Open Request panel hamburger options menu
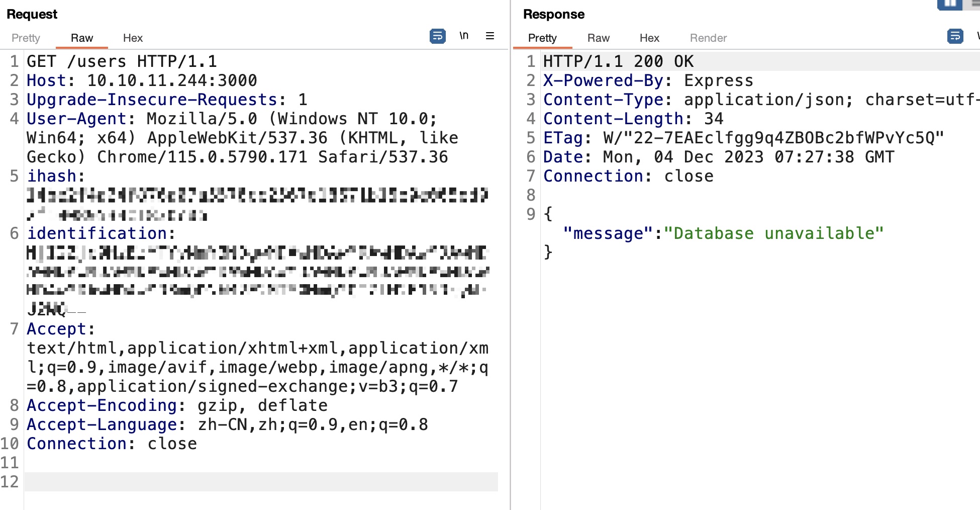 coord(490,36)
